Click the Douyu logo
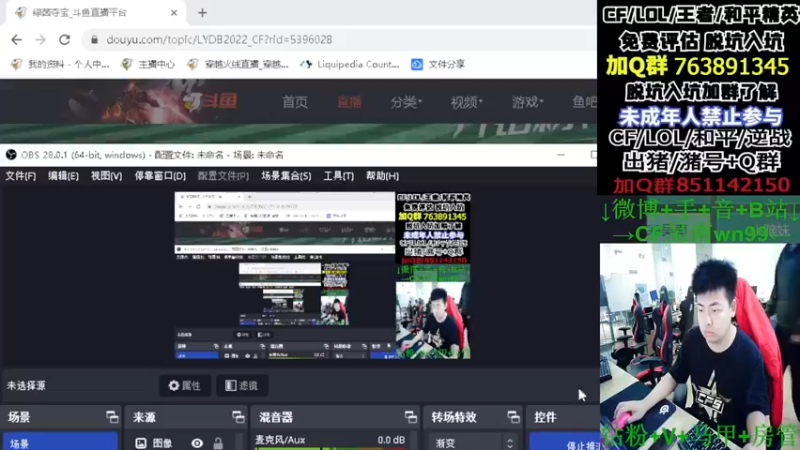800x450 pixels. [x=211, y=102]
